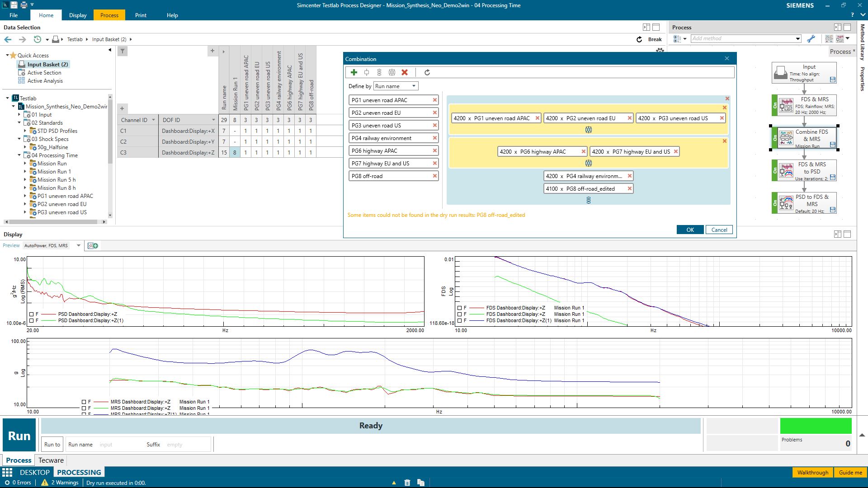868x488 pixels.
Task: Toggle On switch of FDS & MRS step
Action: (775, 106)
